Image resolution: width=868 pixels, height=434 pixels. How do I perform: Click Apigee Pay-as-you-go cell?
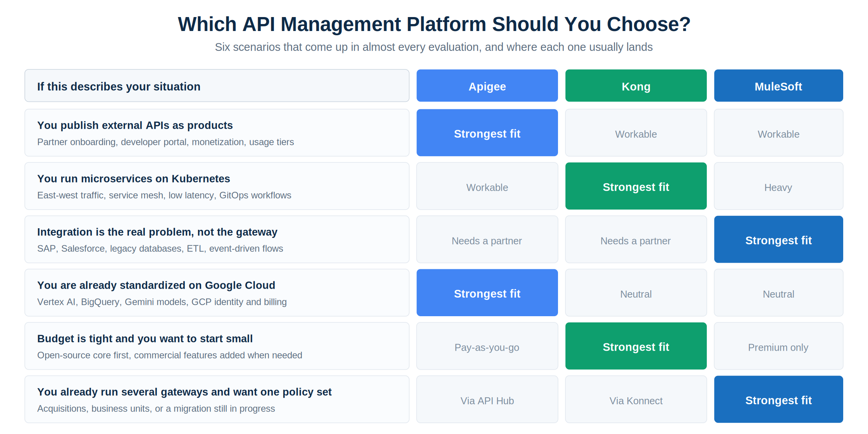point(487,346)
